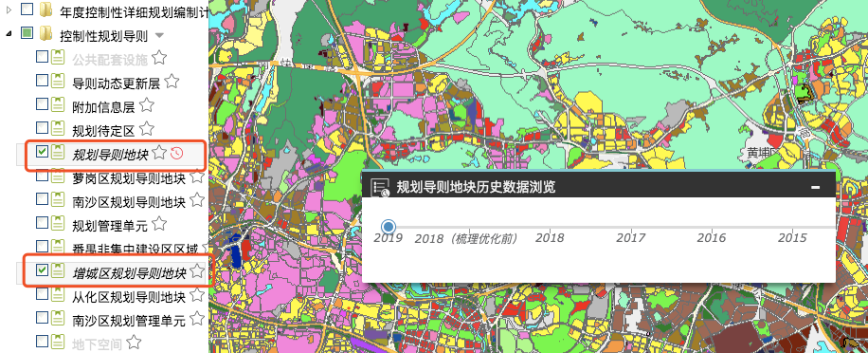Star the 导则动态更新层 layer
The width and height of the screenshot is (868, 353).
point(172,82)
